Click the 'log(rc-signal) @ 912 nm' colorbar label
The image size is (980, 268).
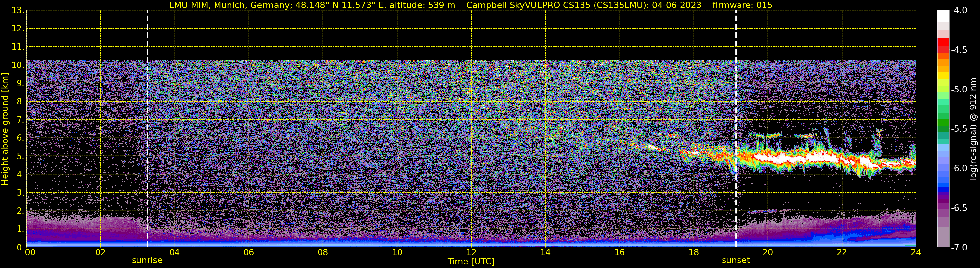click(x=973, y=129)
